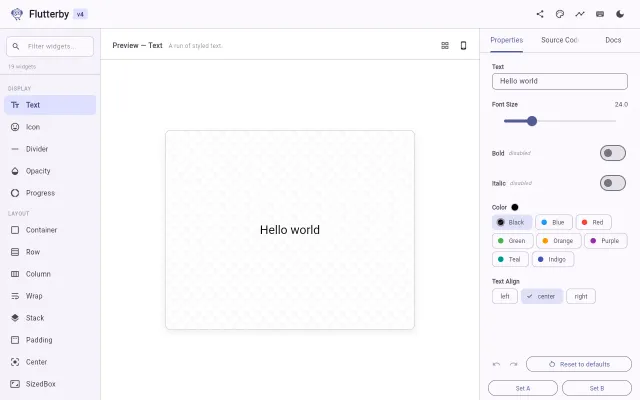Click the Text input containing Hello world
Image resolution: width=640 pixels, height=400 pixels.
coord(560,81)
